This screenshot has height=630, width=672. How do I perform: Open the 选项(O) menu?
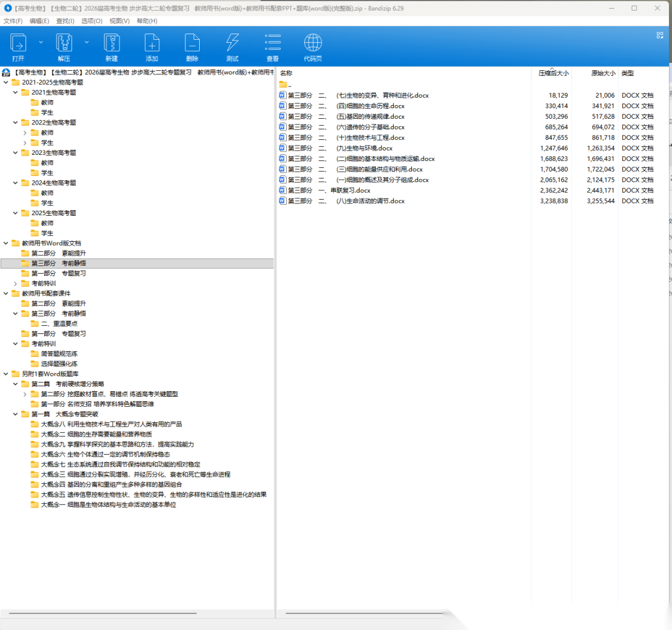coord(91,21)
